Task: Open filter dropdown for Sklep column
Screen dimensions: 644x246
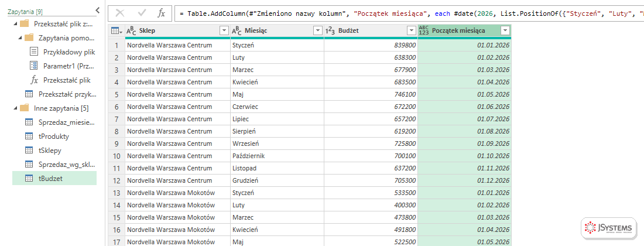Action: tap(224, 31)
